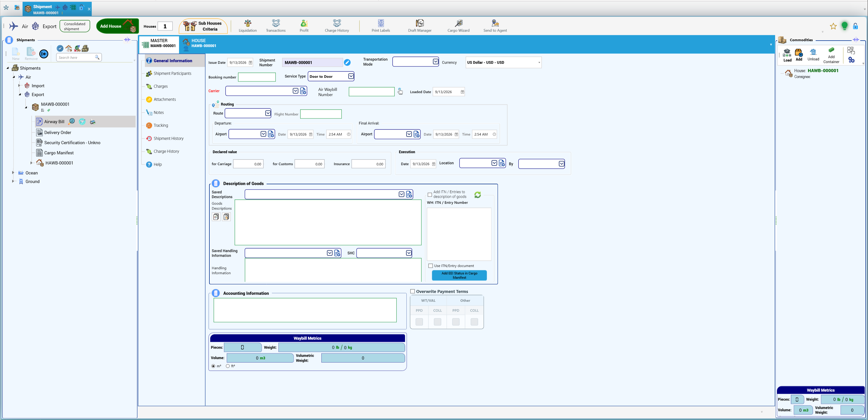Enable Add ITN / Entries to description checkbox
The height and width of the screenshot is (420, 868).
click(430, 195)
